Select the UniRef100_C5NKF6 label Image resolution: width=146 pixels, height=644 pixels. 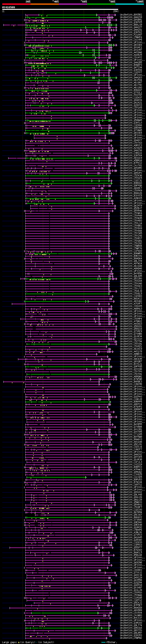(131, 37)
